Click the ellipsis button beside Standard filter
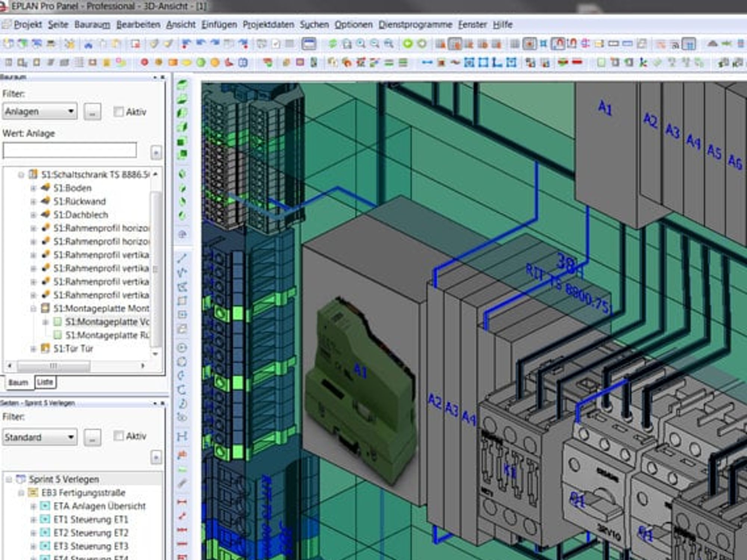The height and width of the screenshot is (560, 747). click(x=92, y=437)
